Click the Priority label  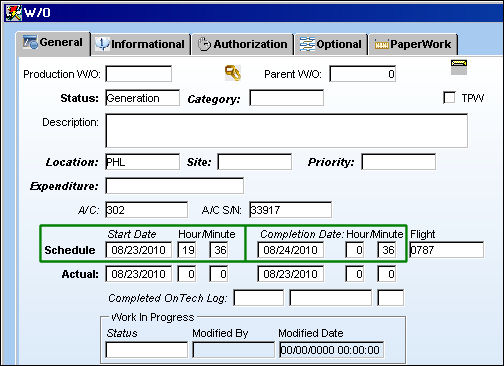[x=331, y=162]
